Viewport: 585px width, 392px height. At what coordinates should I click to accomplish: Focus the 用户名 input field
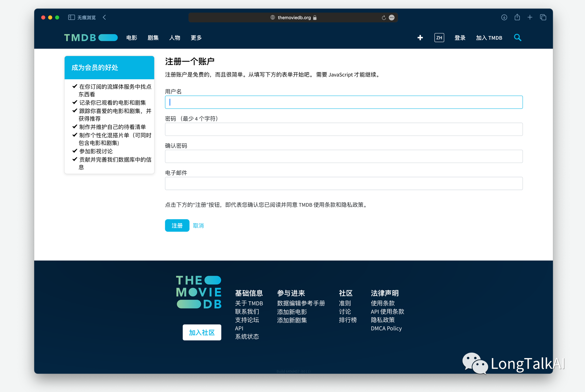[x=344, y=102]
